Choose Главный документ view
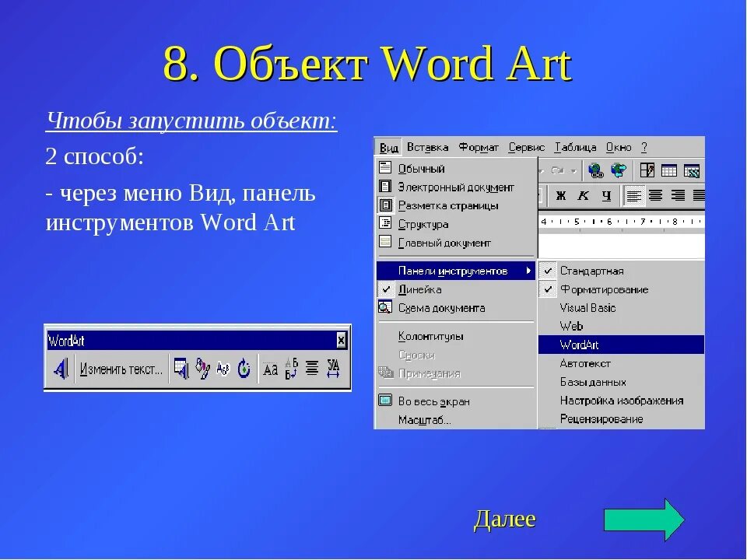The width and height of the screenshot is (747, 560). (x=456, y=243)
